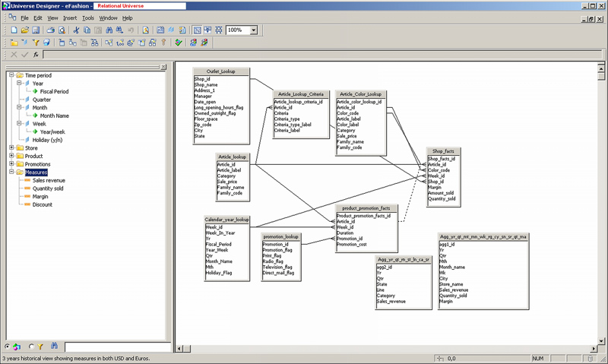Screen dimensions: 608x364
Task: Select the Quarter object in Time period
Action: click(x=42, y=100)
